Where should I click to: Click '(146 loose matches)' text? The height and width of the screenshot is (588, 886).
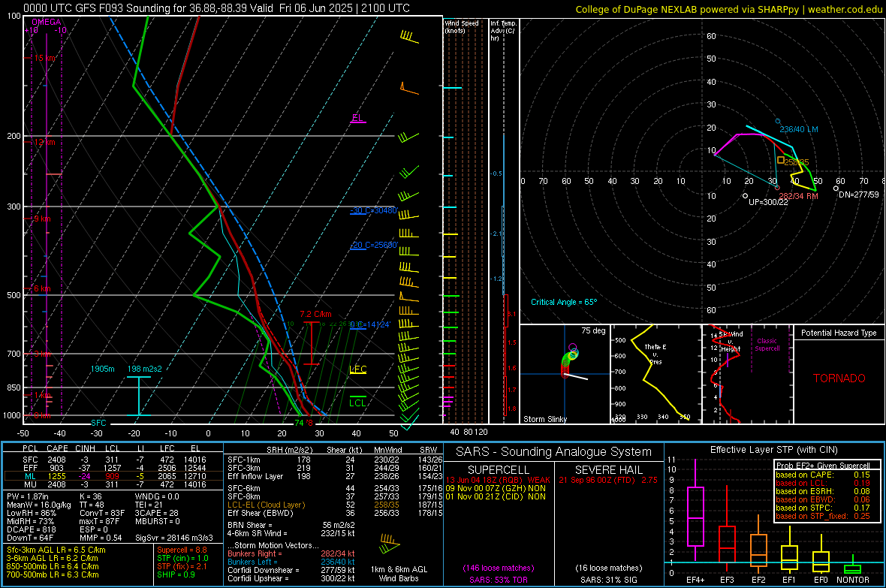click(498, 568)
